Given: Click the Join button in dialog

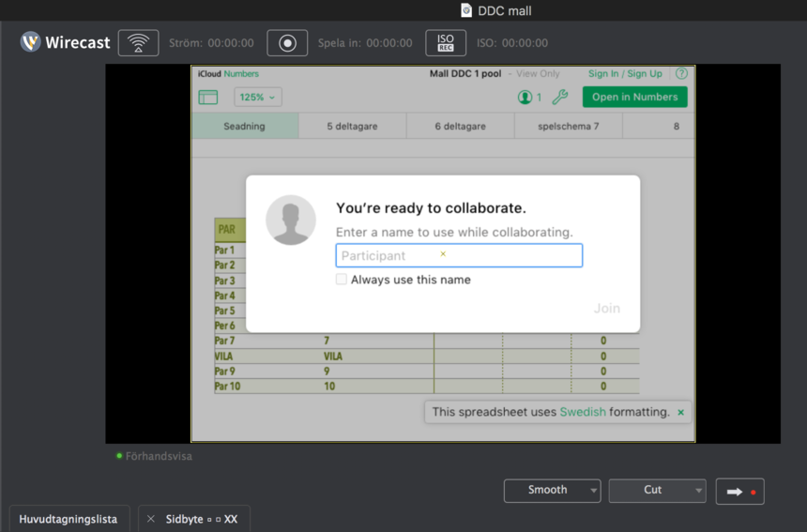Looking at the screenshot, I should [607, 308].
